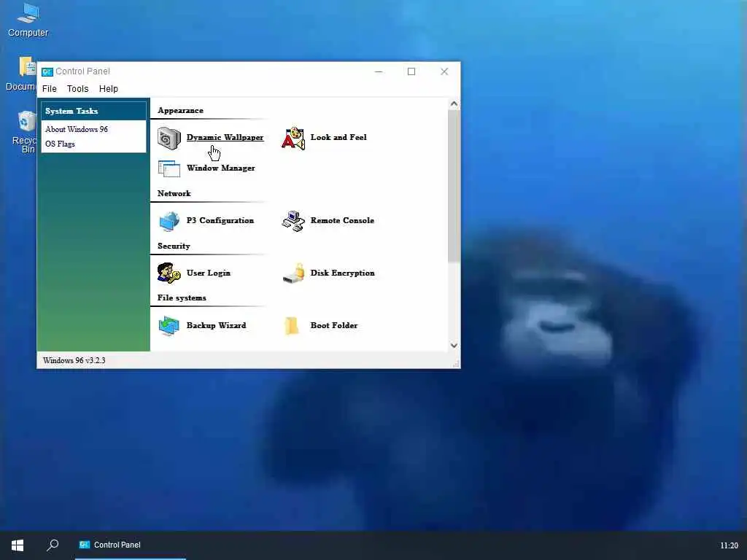Click the taskbar search magnifier
Image resolution: width=747 pixels, height=560 pixels.
point(53,545)
